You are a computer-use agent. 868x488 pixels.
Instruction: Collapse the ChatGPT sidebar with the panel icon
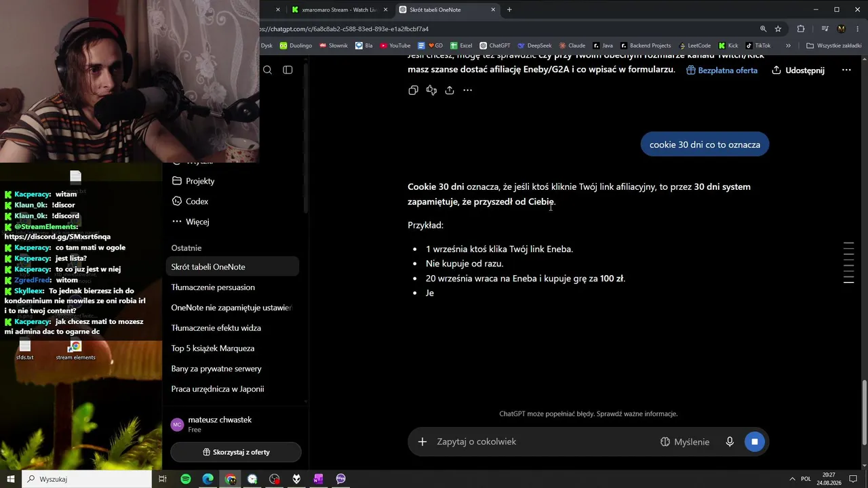coord(288,70)
